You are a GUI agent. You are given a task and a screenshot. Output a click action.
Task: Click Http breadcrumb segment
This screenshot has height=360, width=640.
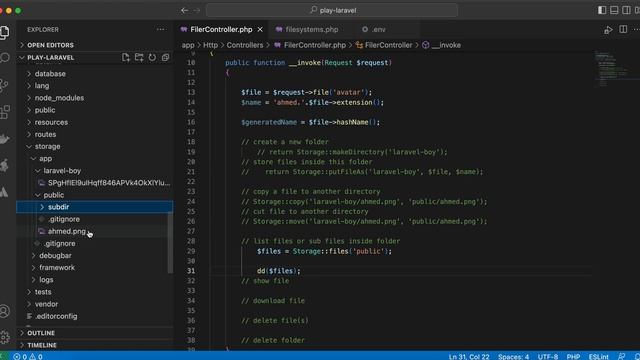coord(210,45)
